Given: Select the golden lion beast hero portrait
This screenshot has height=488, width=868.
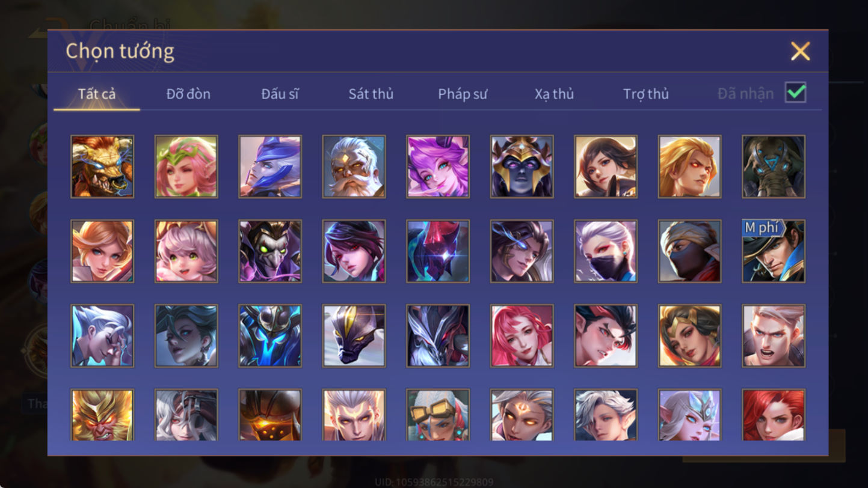Looking at the screenshot, I should click(x=102, y=166).
